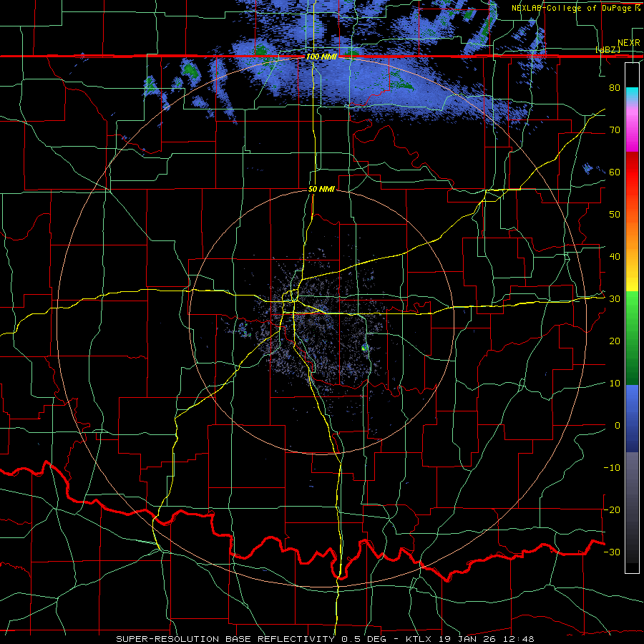Viewport: 644px width, 644px height.
Task: Click the "100 NMI" range ring label
Action: (321, 57)
